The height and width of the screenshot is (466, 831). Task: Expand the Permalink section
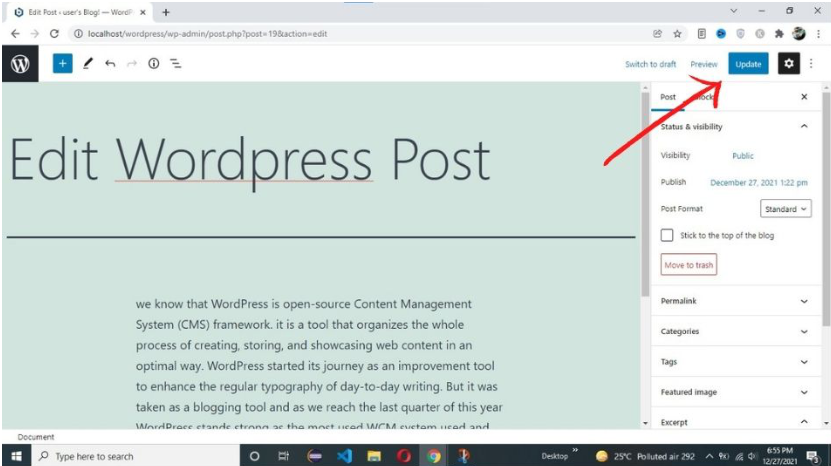tap(736, 301)
